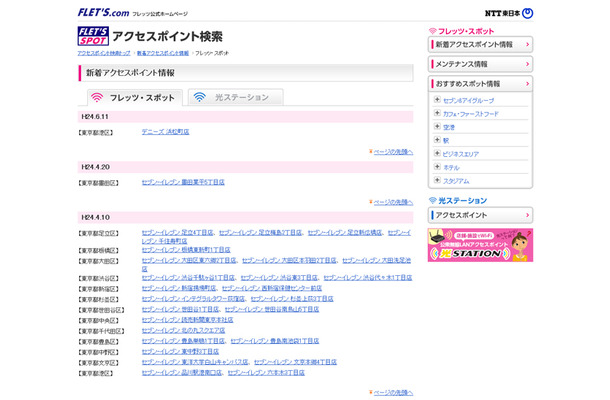610x400 pixels.
Task: Open セブン-イレブン 北の丸スクエア店 link
Action: (183, 330)
